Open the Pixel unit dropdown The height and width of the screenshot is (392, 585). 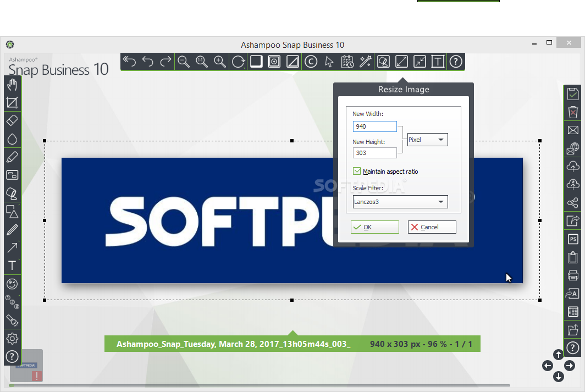428,140
